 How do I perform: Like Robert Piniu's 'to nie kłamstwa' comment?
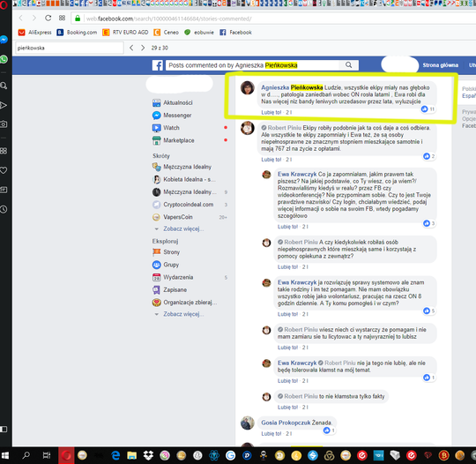[x=287, y=408]
